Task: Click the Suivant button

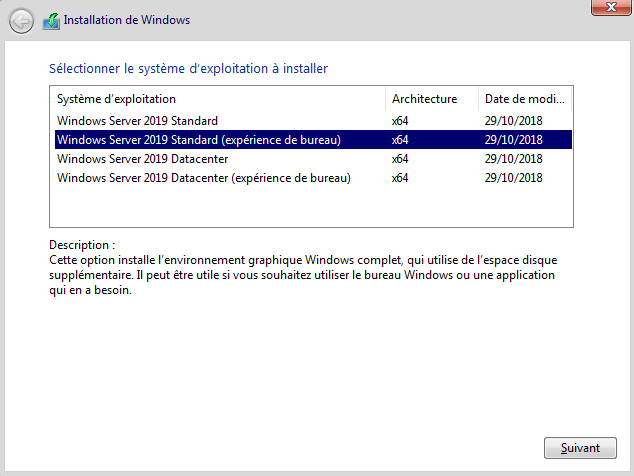Action: 580,447
